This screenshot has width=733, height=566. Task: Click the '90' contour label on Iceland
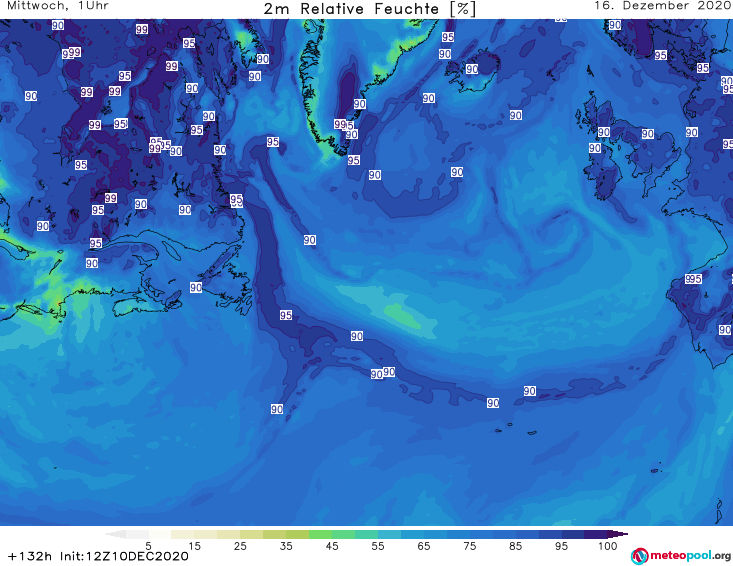coord(472,69)
